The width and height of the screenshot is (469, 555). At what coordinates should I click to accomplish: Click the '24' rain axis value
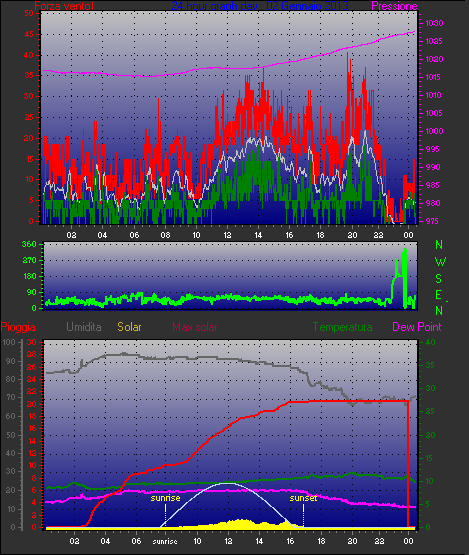(x=32, y=379)
